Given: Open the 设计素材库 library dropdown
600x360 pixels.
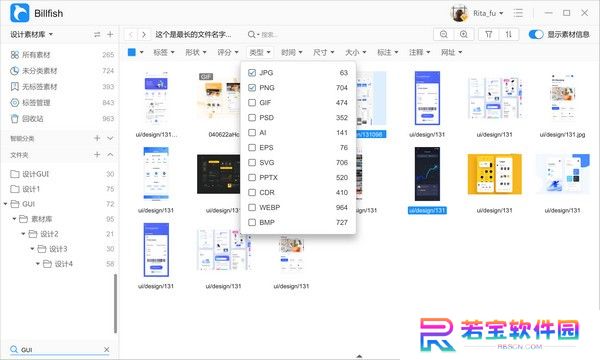Looking at the screenshot, I should (32, 34).
